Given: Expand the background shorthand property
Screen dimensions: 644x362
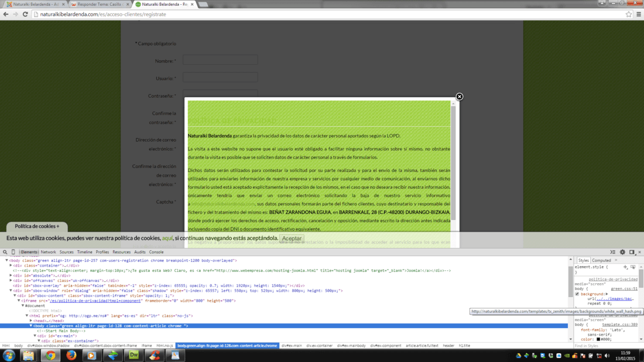Looking at the screenshot, I should pyautogui.click(x=607, y=294).
